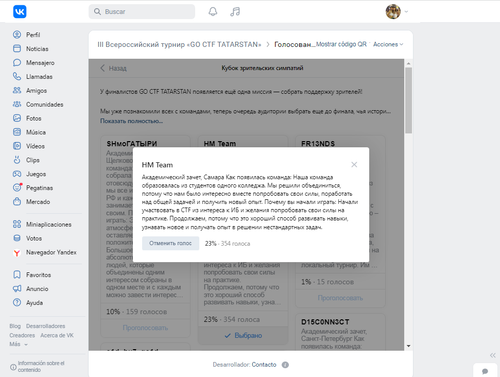
Task: Vote for FR13NDS with Проголосовать
Action: [340, 298]
